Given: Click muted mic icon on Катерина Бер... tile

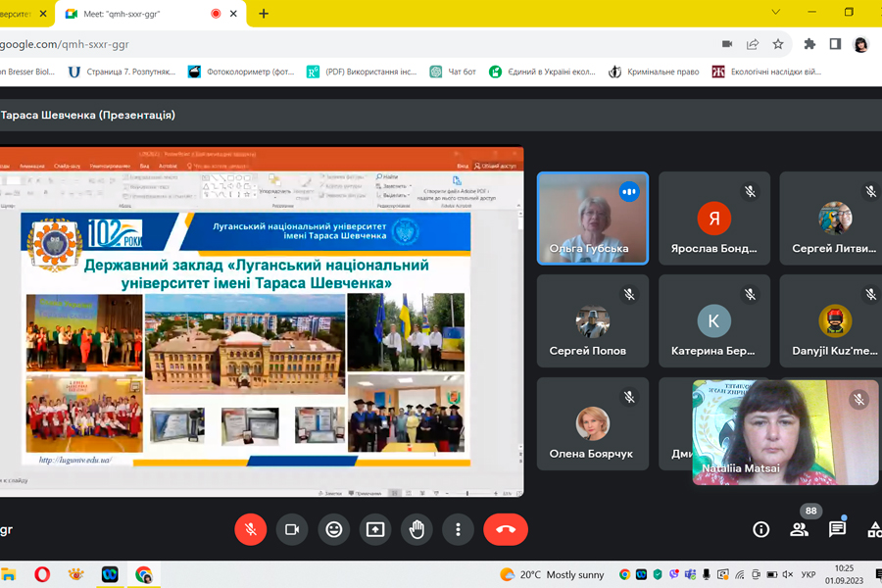Looking at the screenshot, I should point(751,294).
